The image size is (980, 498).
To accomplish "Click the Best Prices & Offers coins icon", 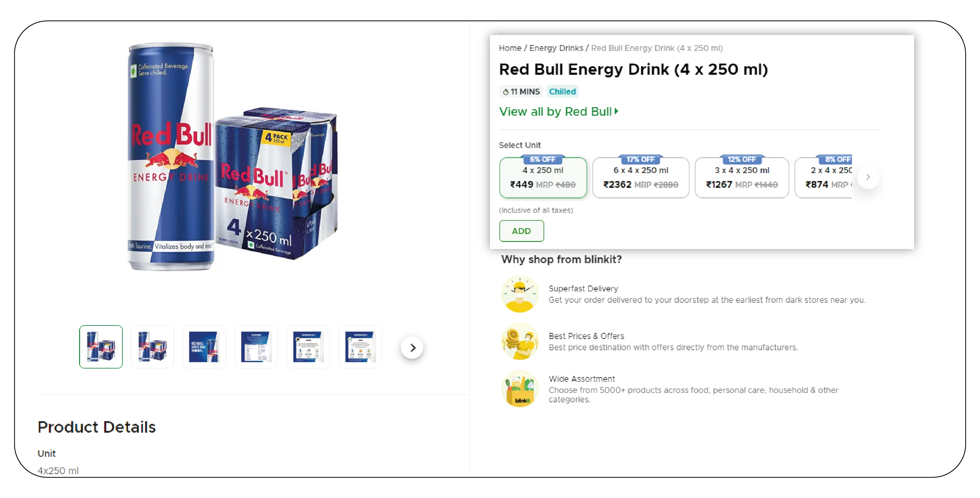I will 520,341.
